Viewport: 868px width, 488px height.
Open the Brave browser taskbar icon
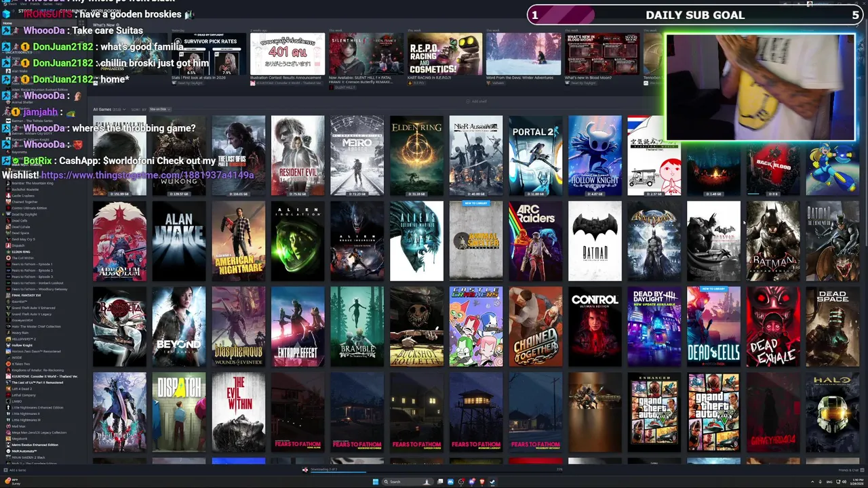(482, 482)
